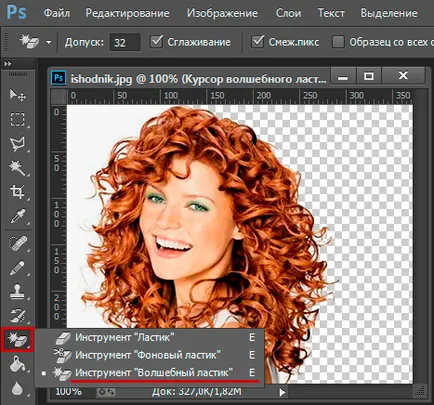Select the Clone Stamp tool
The image size is (434, 405).
coord(17,291)
